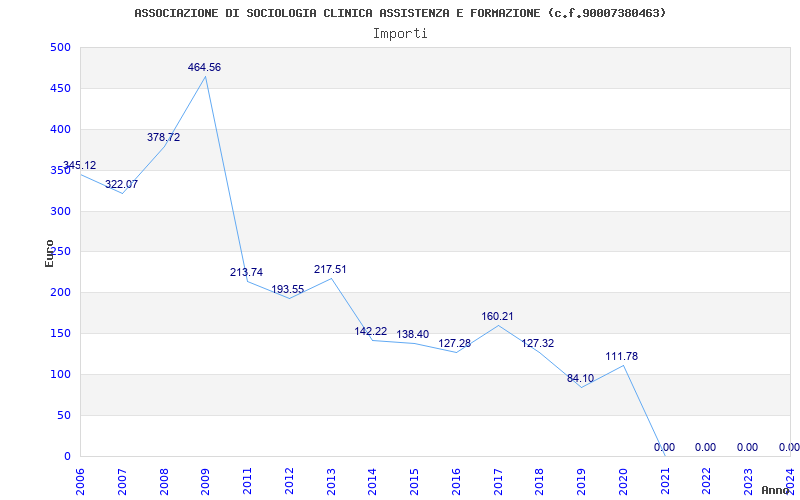Select the 160.21 data label
This screenshot has width=800, height=500.
(497, 316)
